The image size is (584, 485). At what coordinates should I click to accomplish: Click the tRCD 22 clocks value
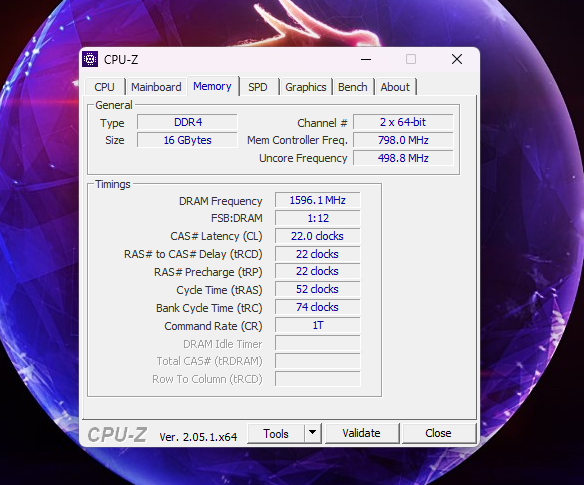(318, 254)
